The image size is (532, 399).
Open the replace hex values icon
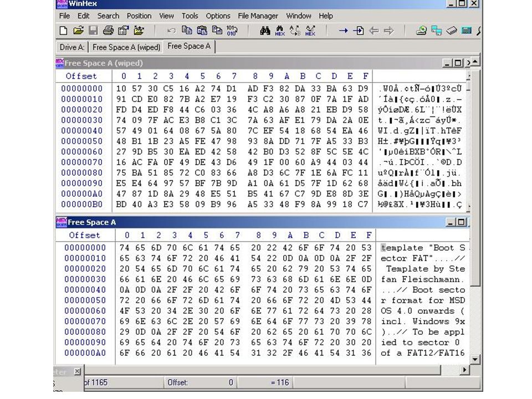(310, 30)
